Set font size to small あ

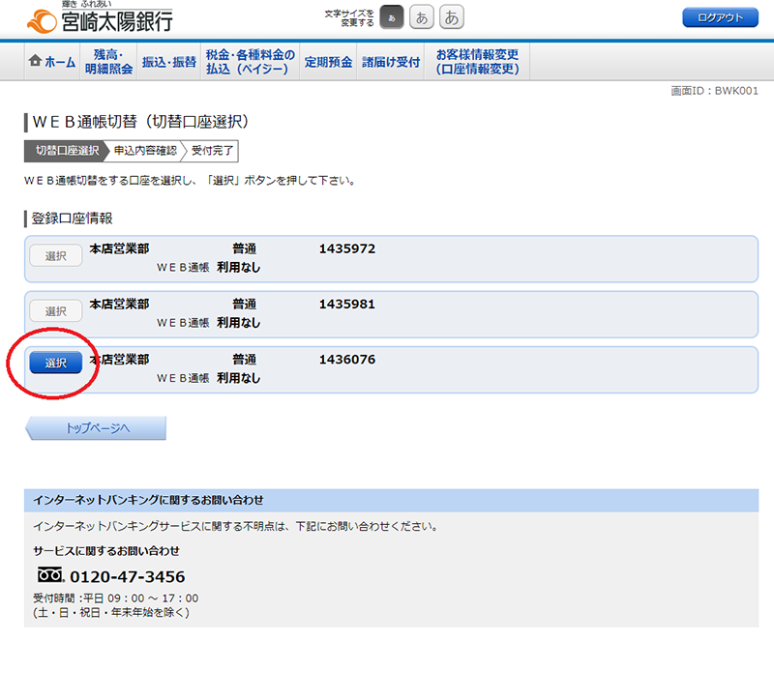coord(392,17)
